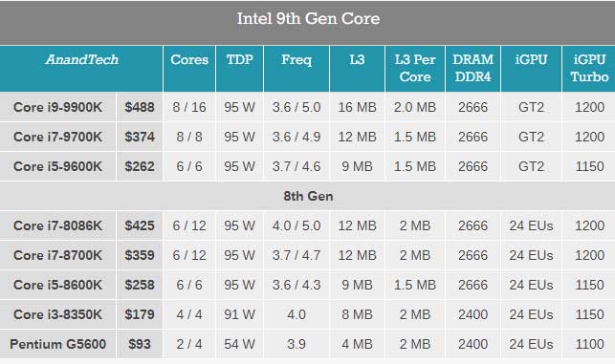
Task: Select the Core i7-8086K row name
Action: pos(57,225)
